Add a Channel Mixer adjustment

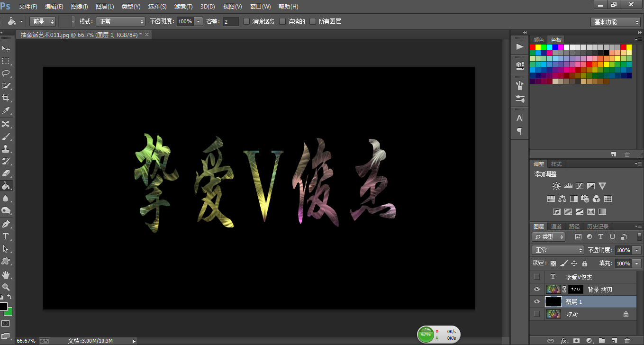point(597,199)
